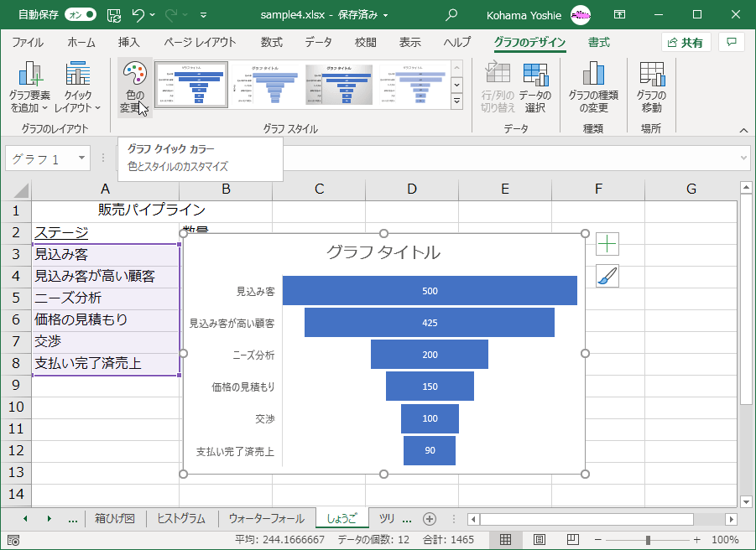Switch to the ホーム tab
Viewport: 756px width, 550px height.
coord(81,43)
